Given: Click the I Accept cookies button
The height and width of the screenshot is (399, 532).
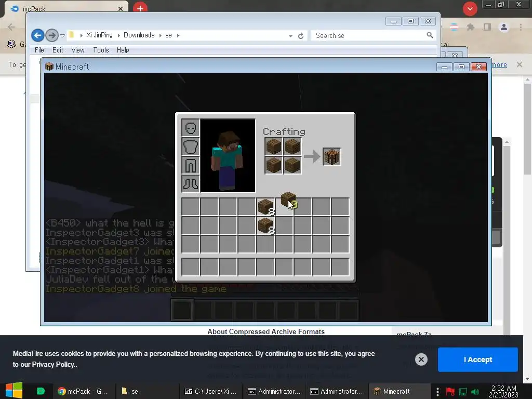Looking at the screenshot, I should click(x=478, y=360).
